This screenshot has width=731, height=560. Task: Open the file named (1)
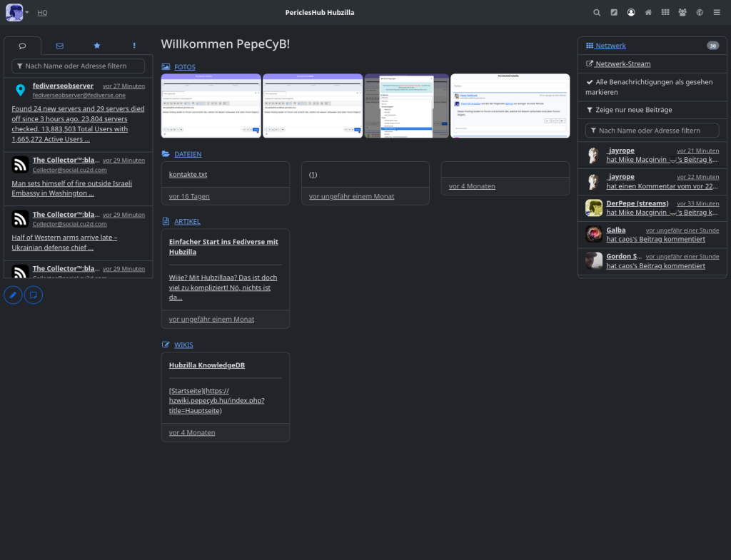click(313, 175)
